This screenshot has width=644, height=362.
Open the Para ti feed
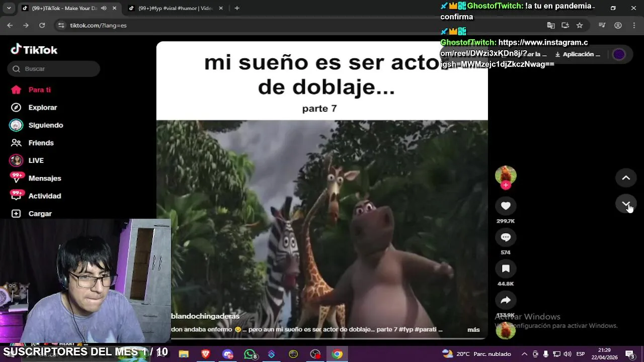pyautogui.click(x=39, y=89)
